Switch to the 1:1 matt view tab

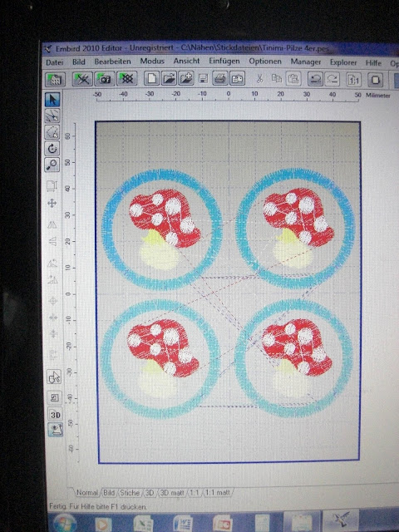217,492
